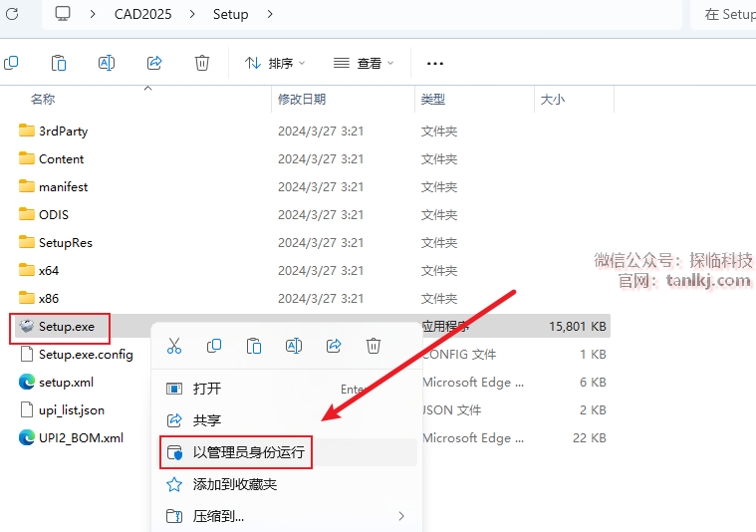Sort by 大小 column header
The height and width of the screenshot is (532, 756).
coord(553,100)
